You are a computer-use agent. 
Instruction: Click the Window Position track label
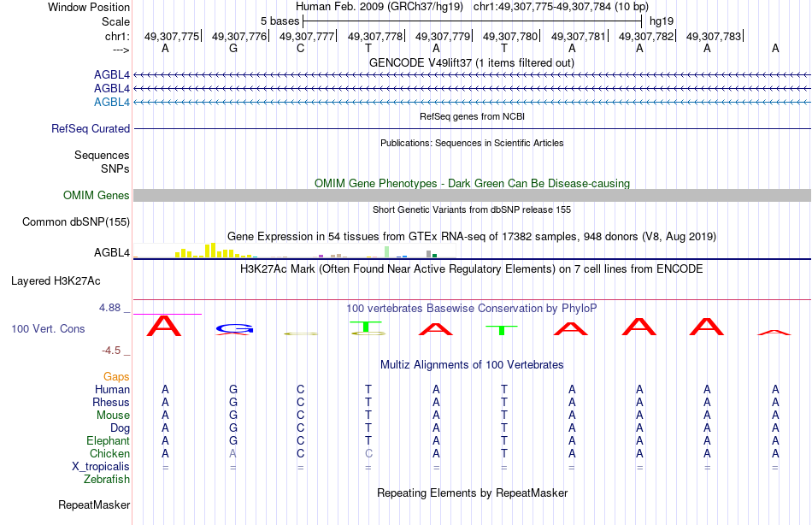coord(89,7)
